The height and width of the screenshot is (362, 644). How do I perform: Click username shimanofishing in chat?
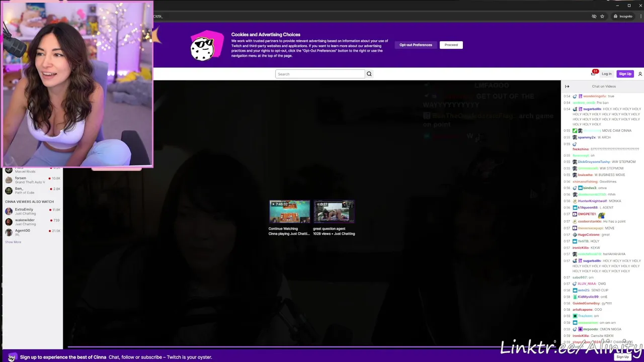coord(585,182)
